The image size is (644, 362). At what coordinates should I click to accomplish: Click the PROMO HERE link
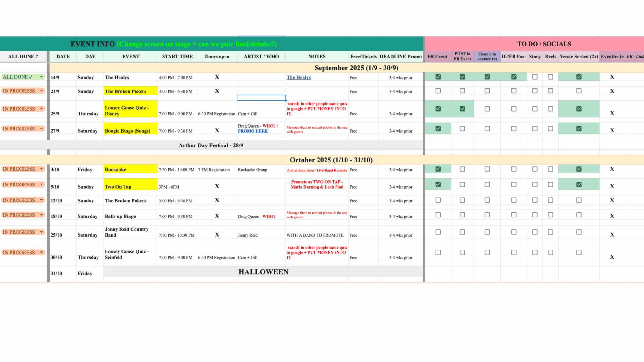pyautogui.click(x=253, y=131)
